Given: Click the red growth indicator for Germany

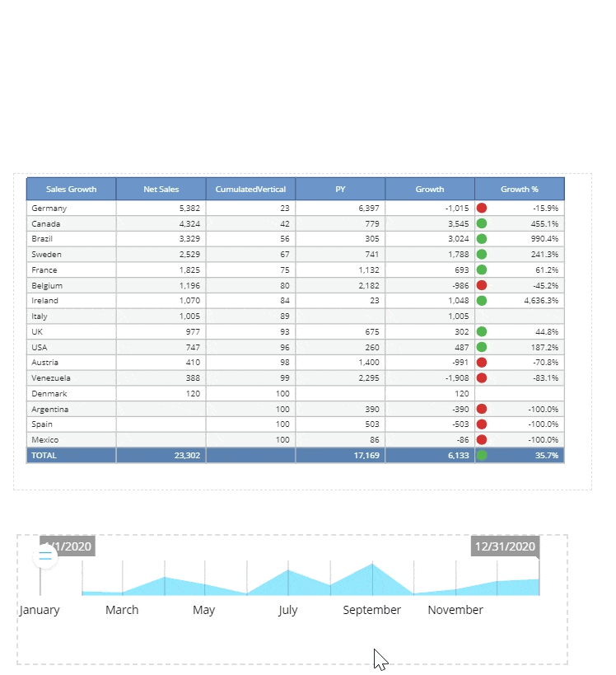Looking at the screenshot, I should click(482, 209).
